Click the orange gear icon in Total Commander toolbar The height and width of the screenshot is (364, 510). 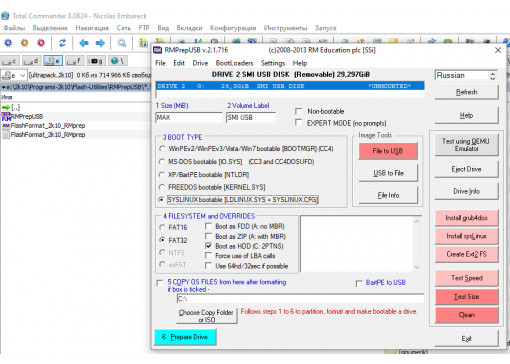tap(25, 43)
